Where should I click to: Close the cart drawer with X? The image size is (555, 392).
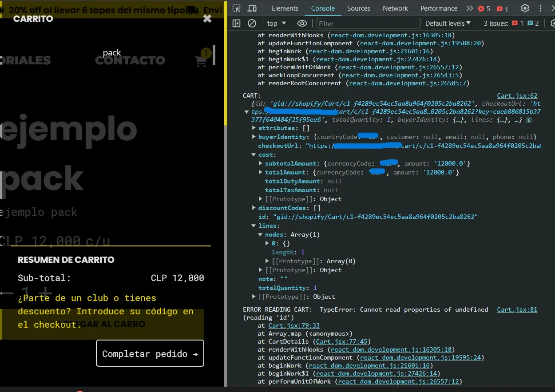207,19
